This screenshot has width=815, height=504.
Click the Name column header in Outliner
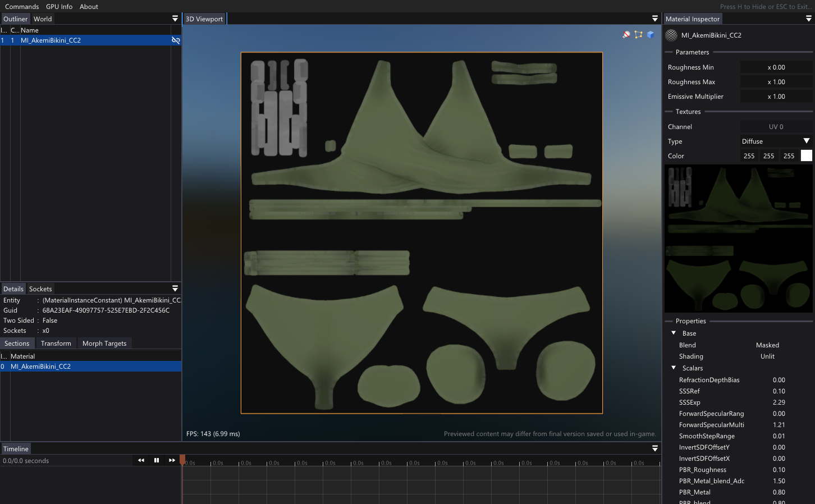click(x=30, y=30)
